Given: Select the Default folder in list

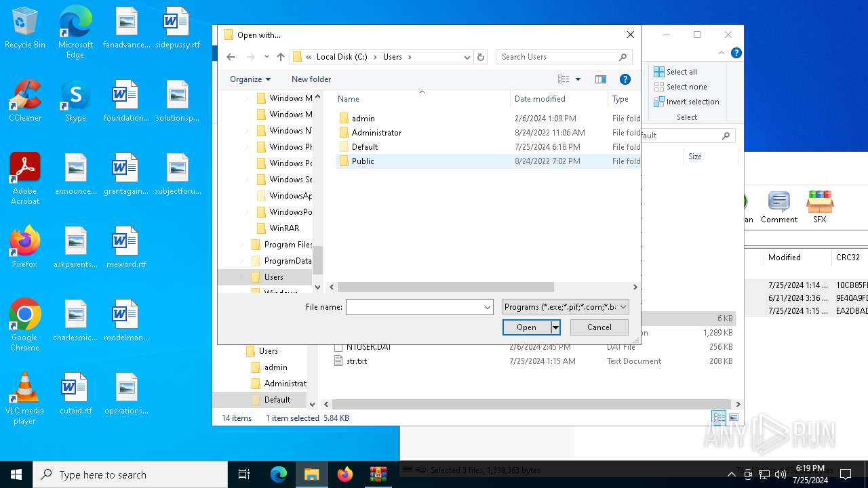Looking at the screenshot, I should [x=365, y=147].
